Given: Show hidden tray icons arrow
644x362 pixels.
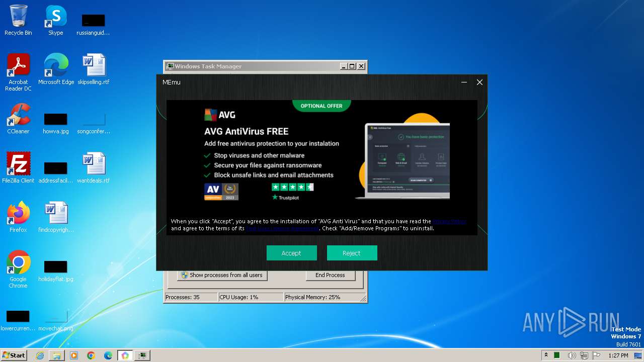Looking at the screenshot, I should pyautogui.click(x=546, y=355).
